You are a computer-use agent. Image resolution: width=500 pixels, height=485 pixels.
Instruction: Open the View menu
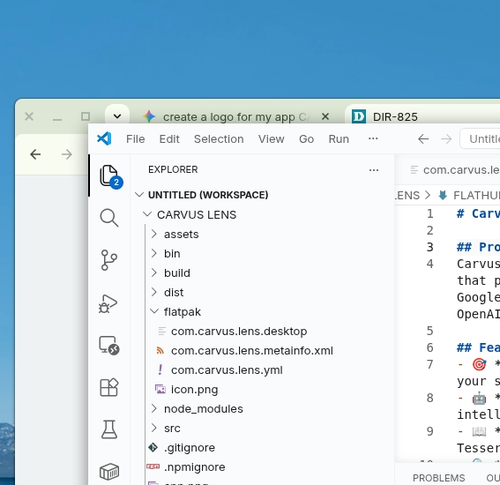click(x=271, y=139)
